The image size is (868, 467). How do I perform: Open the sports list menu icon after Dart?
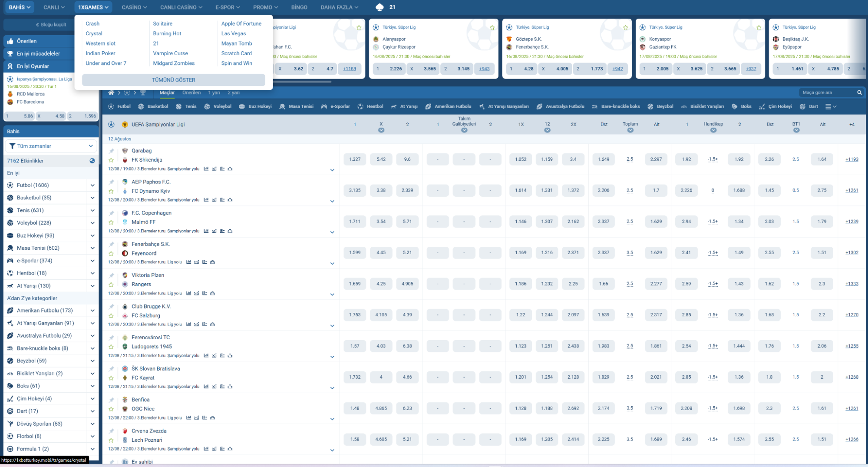(x=830, y=106)
